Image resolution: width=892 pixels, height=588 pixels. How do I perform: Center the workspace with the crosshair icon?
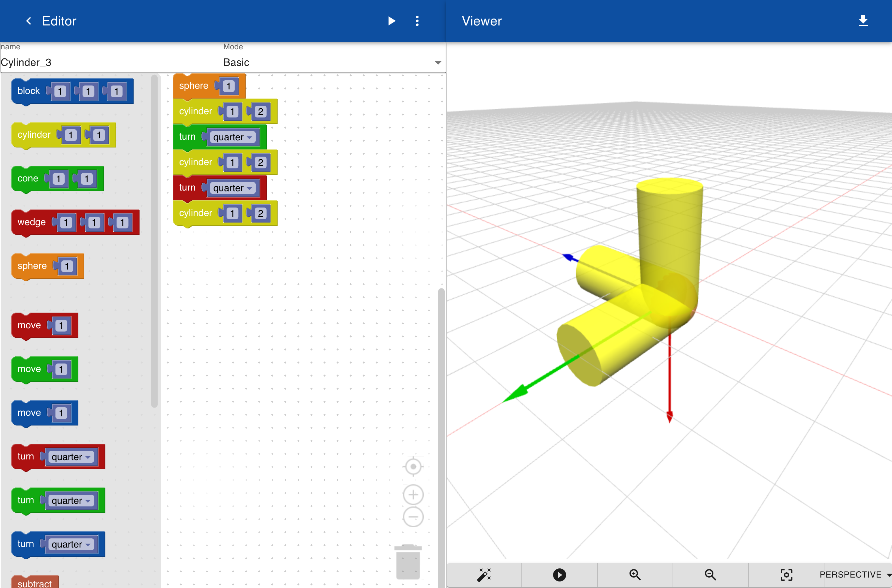[413, 467]
